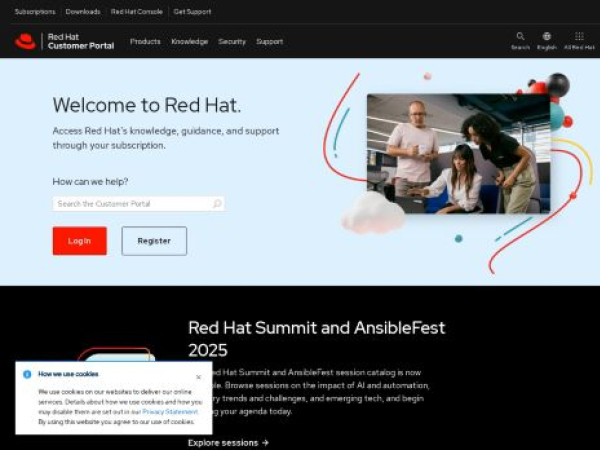Focus the Search the Customer Portal field
The width and height of the screenshot is (600, 450).
(x=139, y=204)
